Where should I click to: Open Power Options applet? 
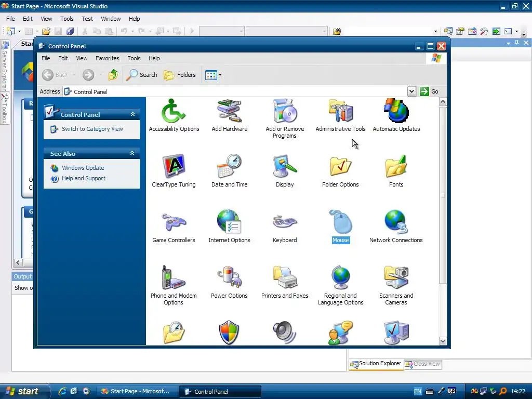pyautogui.click(x=229, y=282)
